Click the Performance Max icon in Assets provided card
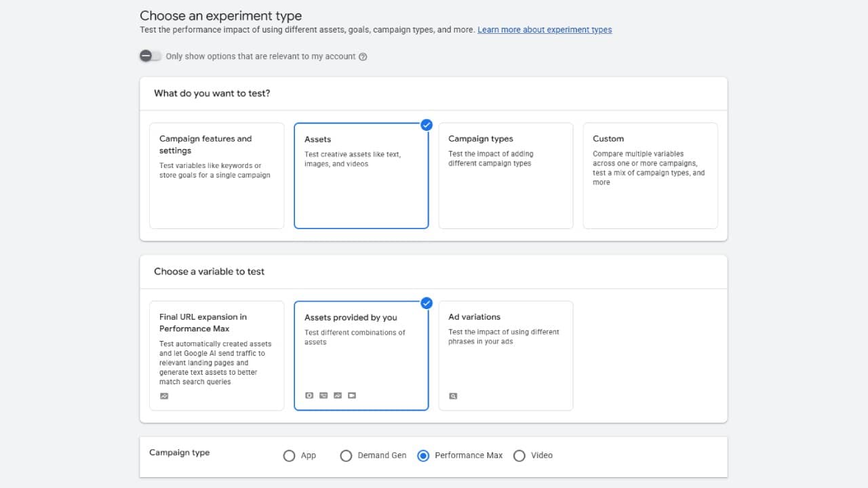Image resolution: width=868 pixels, height=488 pixels. tap(338, 395)
